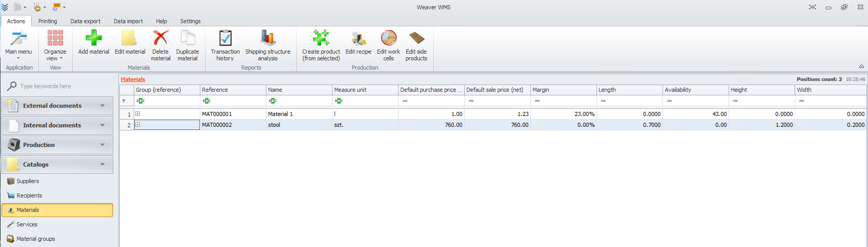
Task: Open the Transaction history report
Action: point(225,45)
